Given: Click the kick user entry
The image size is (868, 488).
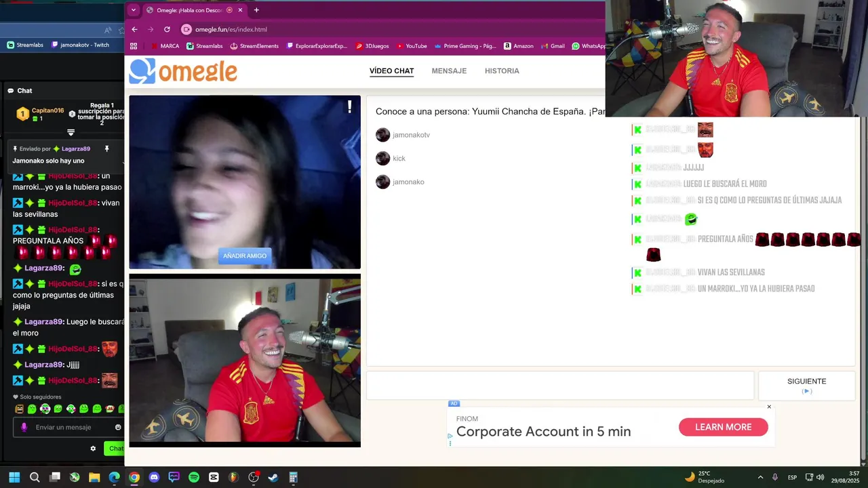Looking at the screenshot, I should tap(391, 158).
